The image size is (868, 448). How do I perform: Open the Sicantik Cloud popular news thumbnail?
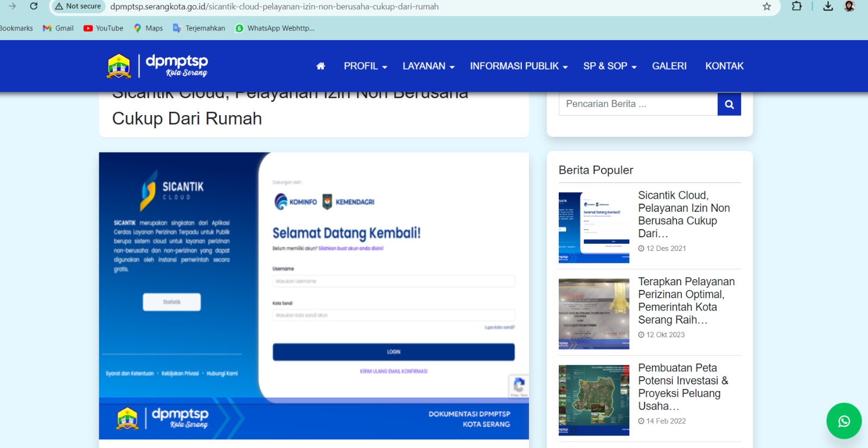coord(594,228)
